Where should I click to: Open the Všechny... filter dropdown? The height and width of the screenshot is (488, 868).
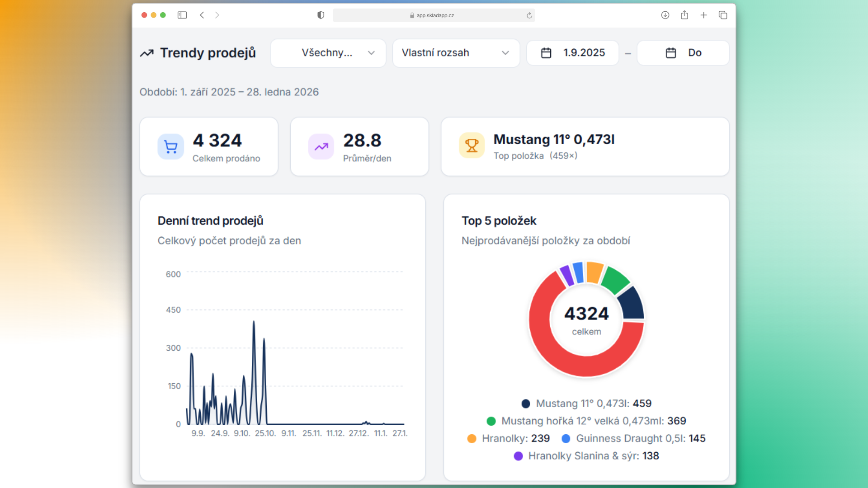pyautogui.click(x=328, y=53)
